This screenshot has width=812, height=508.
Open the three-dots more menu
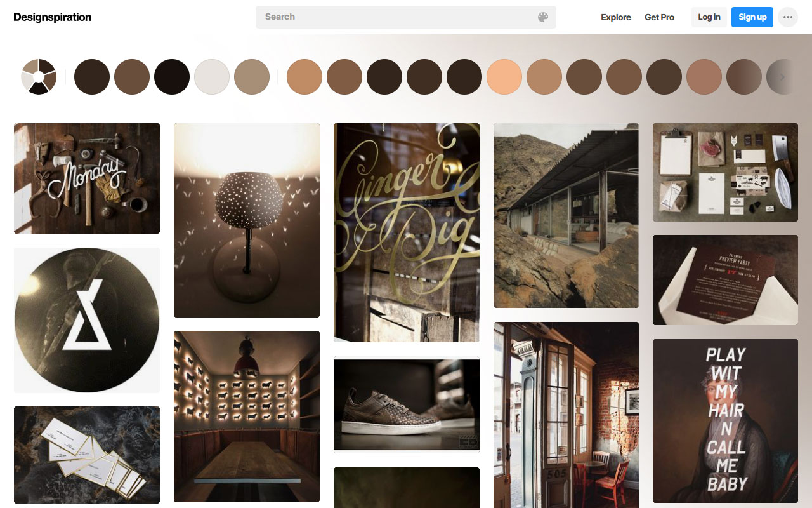click(788, 17)
